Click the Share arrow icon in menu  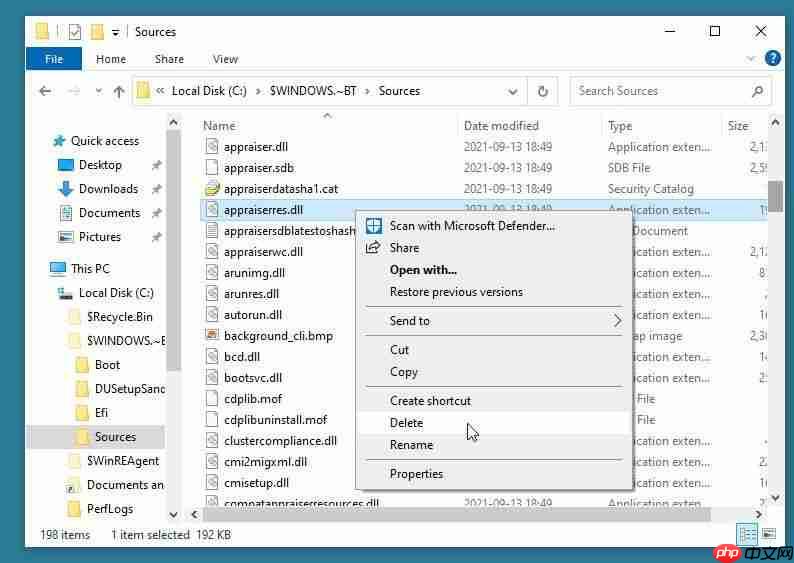373,248
